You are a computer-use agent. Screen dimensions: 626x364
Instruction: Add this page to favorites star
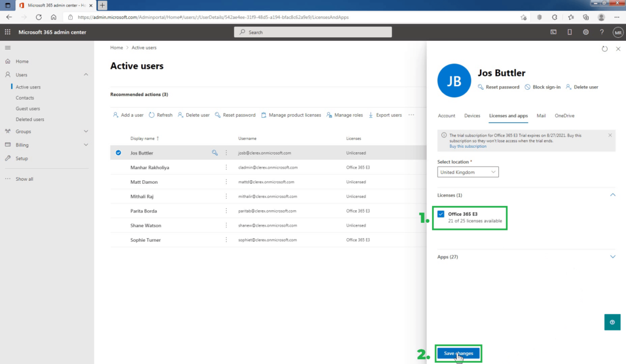point(523,17)
